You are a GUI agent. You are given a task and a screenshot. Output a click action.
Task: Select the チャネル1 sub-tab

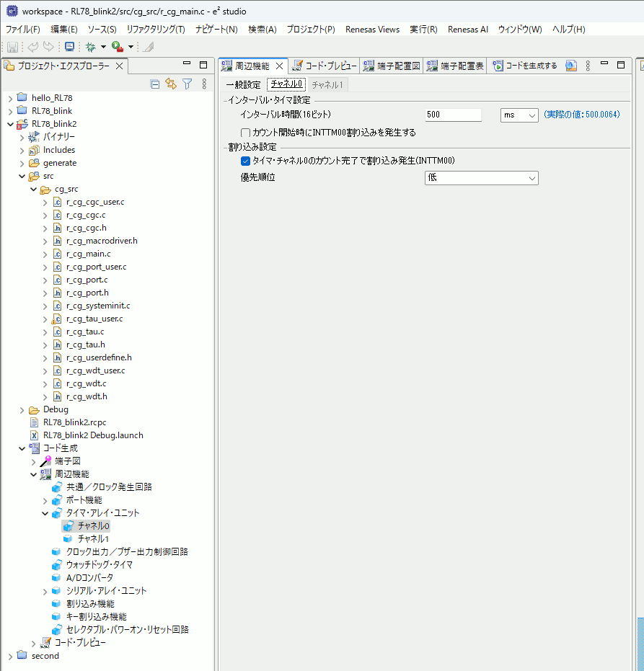pyautogui.click(x=327, y=85)
